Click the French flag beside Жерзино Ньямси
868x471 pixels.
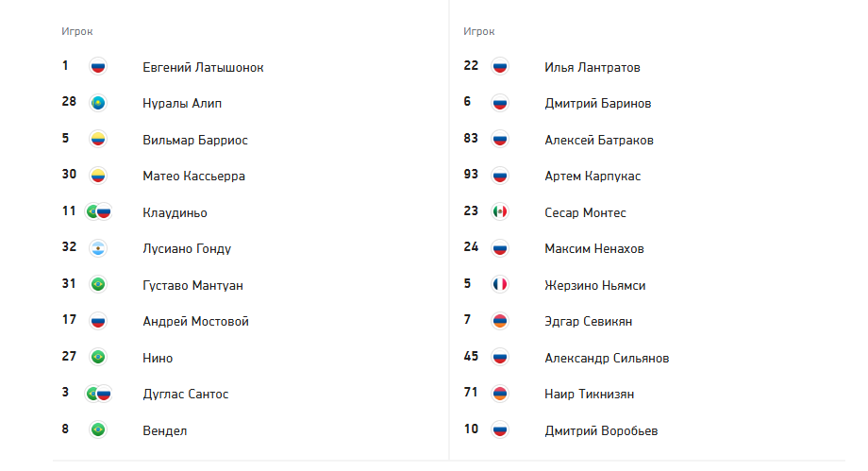pyautogui.click(x=500, y=284)
